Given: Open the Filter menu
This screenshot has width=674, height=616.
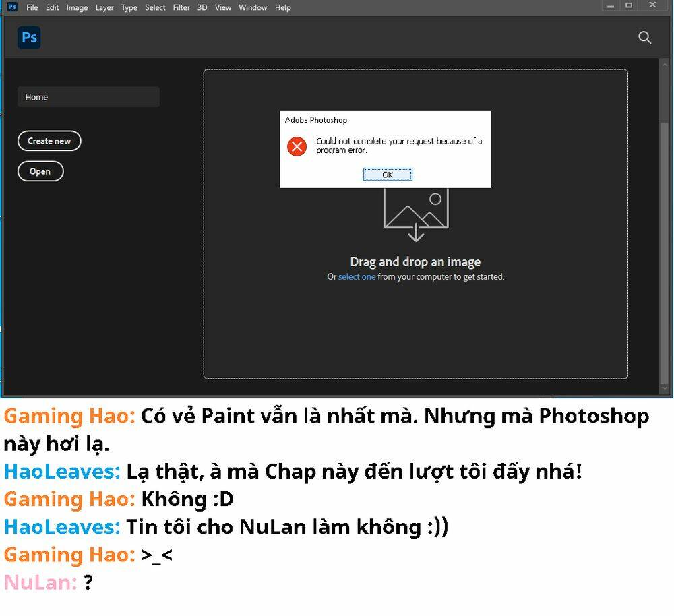Looking at the screenshot, I should tap(181, 8).
